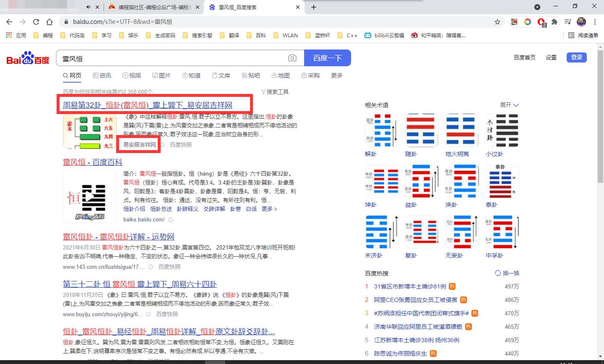Click the 换一换 refresh icon
Viewport: 604px width, 364px height.
tap(498, 273)
